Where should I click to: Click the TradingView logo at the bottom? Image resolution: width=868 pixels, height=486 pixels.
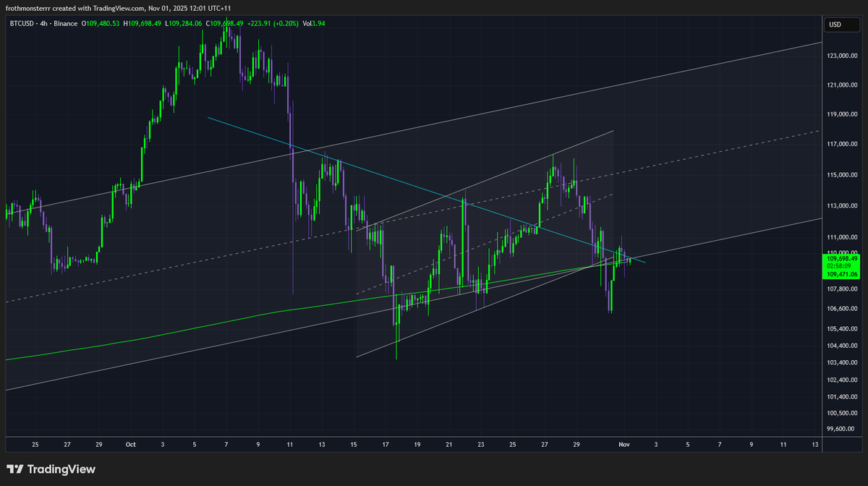51,469
